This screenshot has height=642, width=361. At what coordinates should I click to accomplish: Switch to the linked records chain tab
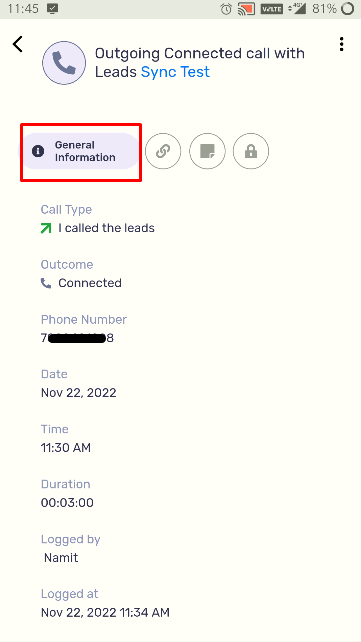coord(163,151)
